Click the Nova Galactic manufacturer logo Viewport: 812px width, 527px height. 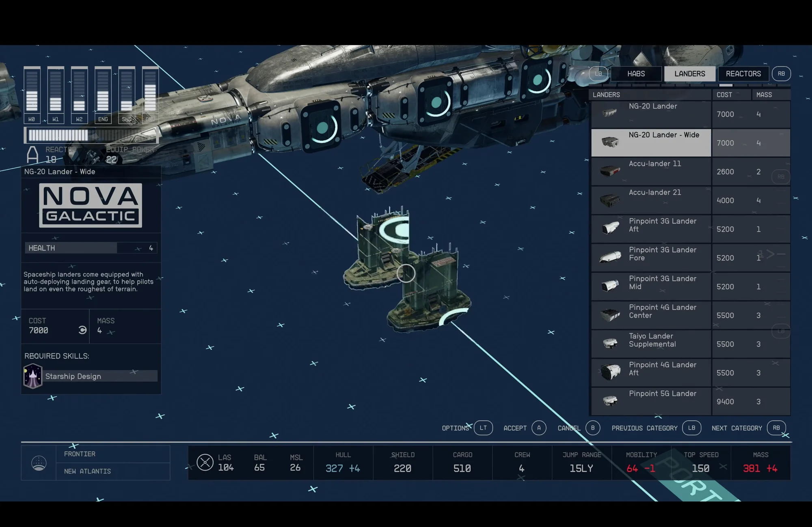click(91, 205)
